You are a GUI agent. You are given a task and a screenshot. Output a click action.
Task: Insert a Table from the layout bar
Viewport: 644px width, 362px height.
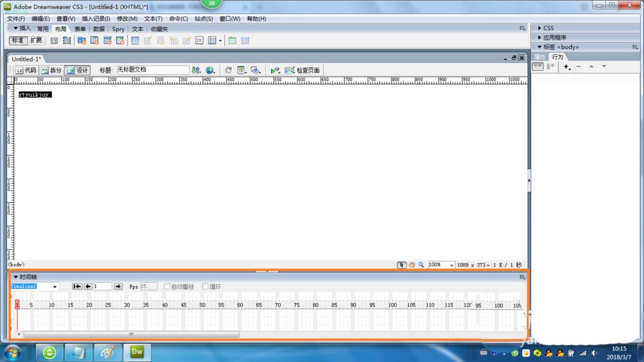pyautogui.click(x=135, y=41)
